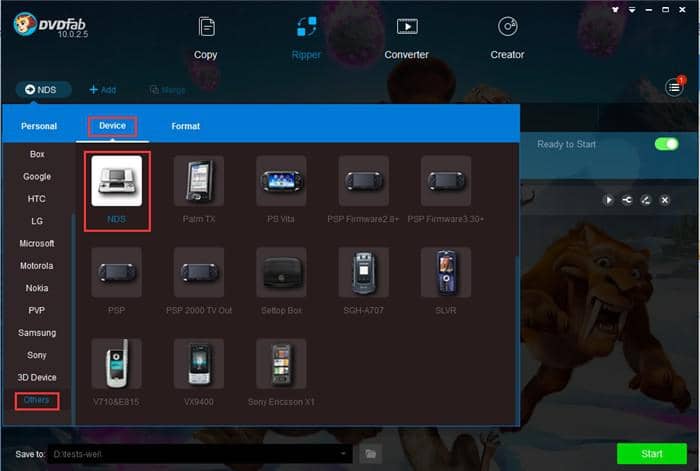The image size is (700, 471).
Task: Select the Box brand category
Action: (37, 154)
